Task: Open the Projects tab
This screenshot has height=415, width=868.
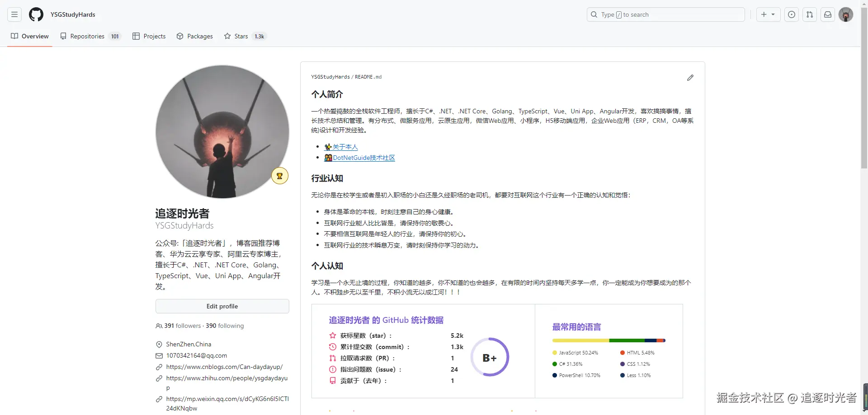Action: pyautogui.click(x=149, y=36)
